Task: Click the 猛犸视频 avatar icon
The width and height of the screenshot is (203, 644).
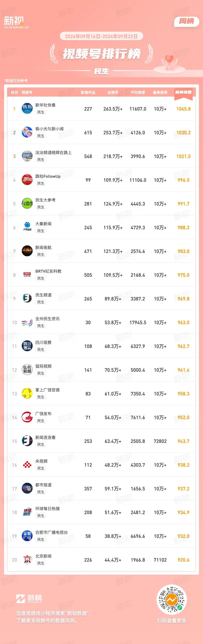Action: point(27,369)
